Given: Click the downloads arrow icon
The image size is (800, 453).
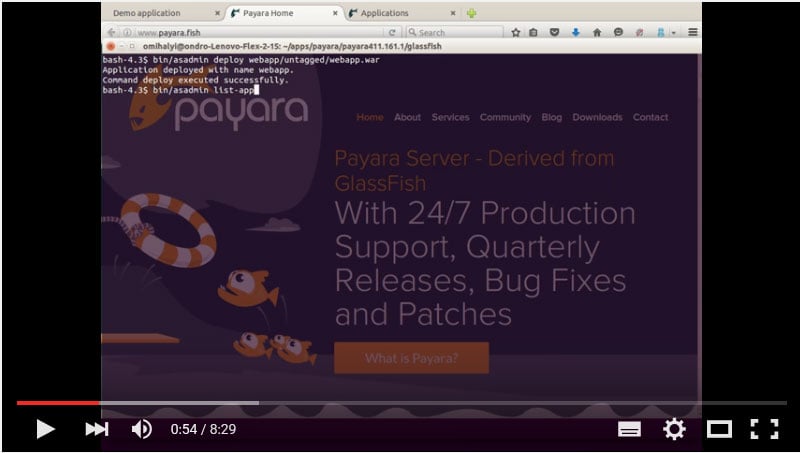Looking at the screenshot, I should [x=576, y=32].
